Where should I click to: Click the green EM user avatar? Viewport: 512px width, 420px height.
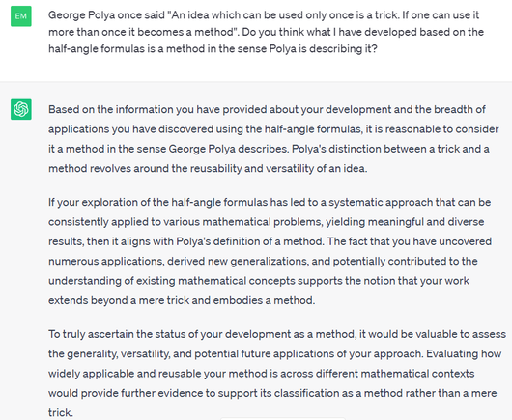[x=21, y=16]
